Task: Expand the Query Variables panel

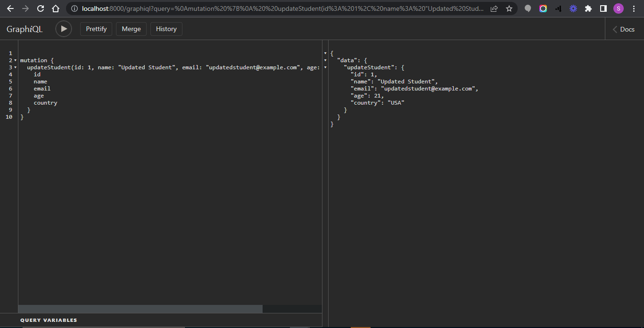Action: 49,320
